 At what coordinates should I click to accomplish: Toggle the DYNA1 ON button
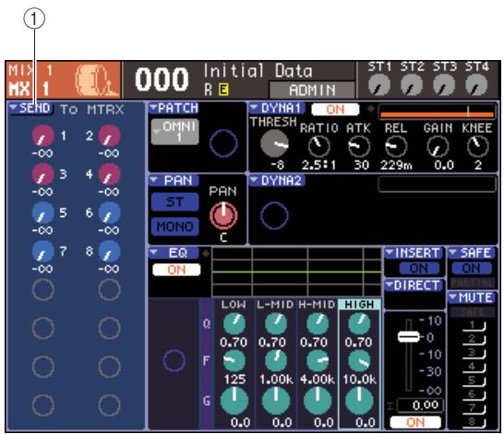(335, 110)
